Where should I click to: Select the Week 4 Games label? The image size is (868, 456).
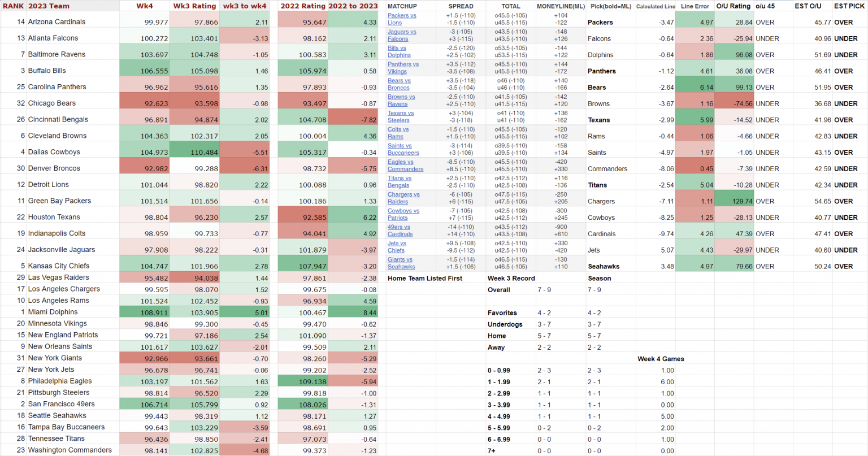click(x=661, y=359)
